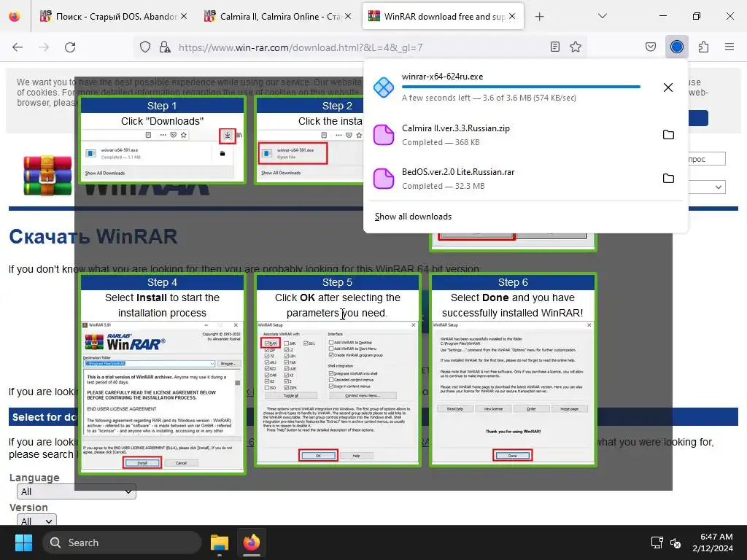Click the Step 4 Install instruction image
The height and width of the screenshot is (560, 747).
[x=162, y=373]
